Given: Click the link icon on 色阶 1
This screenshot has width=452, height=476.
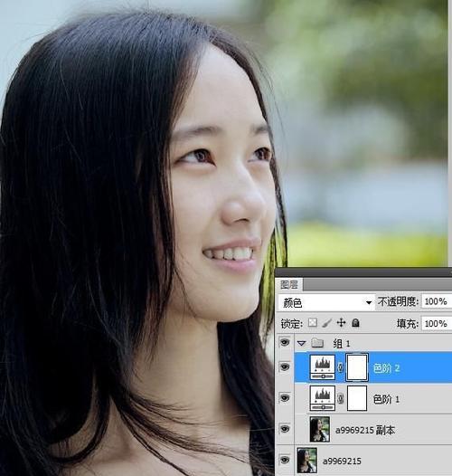Looking at the screenshot, I should [341, 398].
